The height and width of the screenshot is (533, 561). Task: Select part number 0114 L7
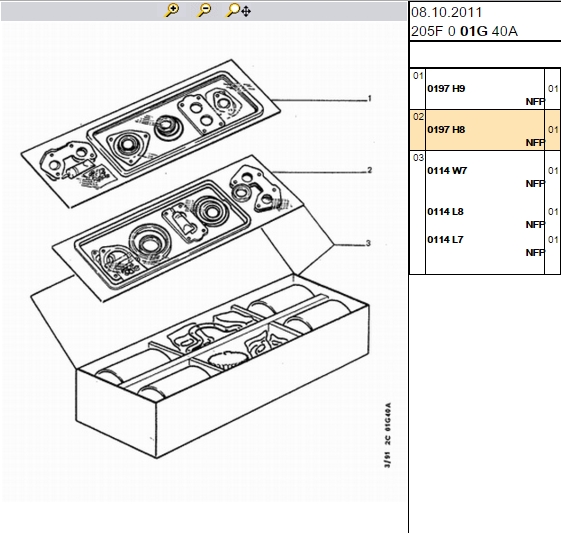(x=445, y=240)
